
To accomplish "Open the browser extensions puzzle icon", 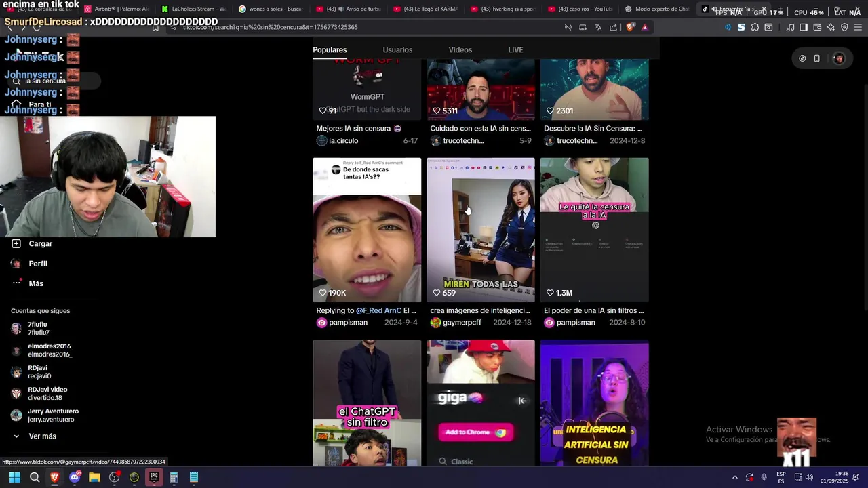I will [755, 27].
